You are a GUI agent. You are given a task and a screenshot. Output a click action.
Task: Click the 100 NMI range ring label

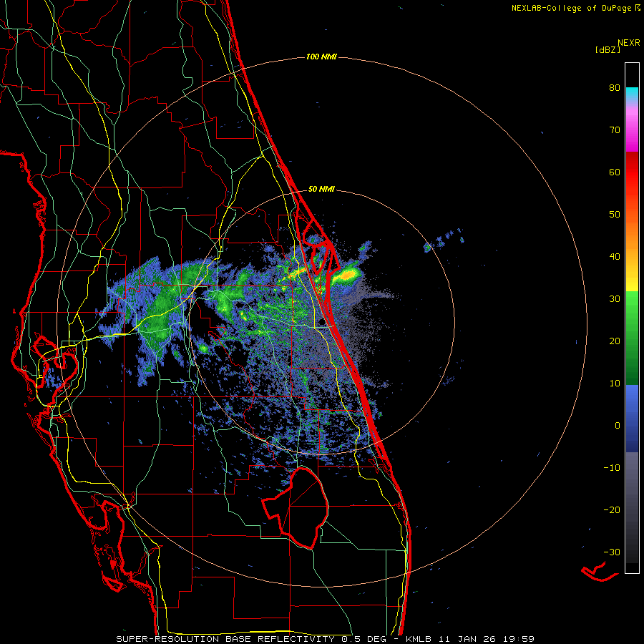[x=321, y=57]
